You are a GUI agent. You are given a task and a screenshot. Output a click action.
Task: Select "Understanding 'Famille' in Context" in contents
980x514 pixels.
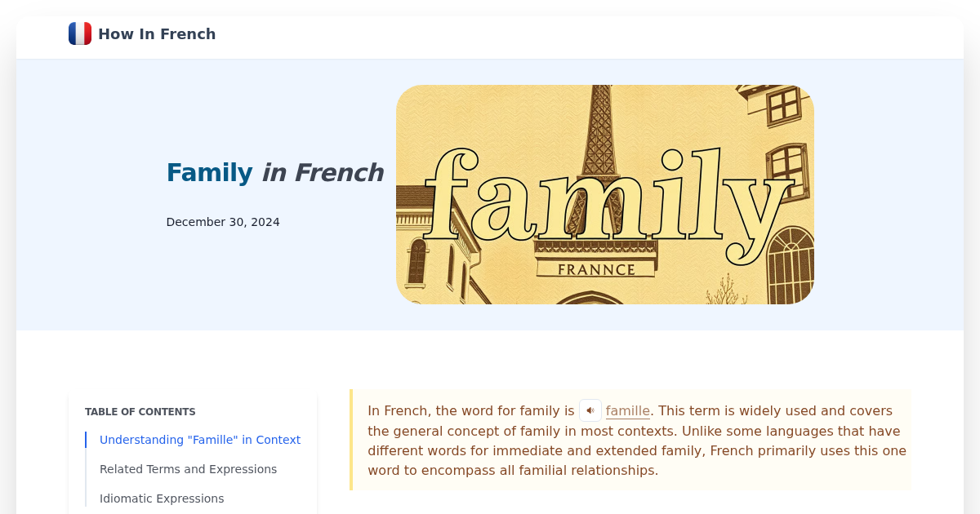(200, 440)
